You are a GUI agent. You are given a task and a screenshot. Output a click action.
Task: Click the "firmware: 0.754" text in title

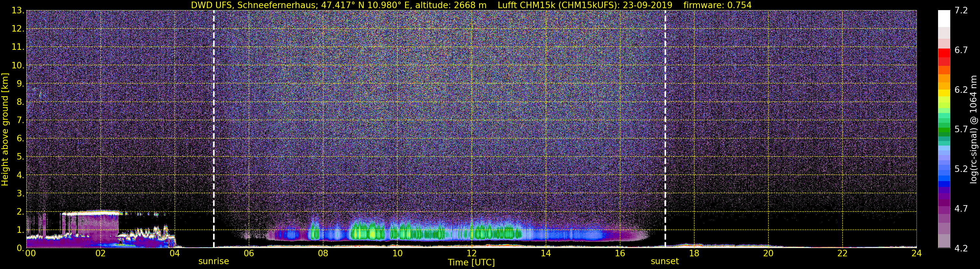(x=717, y=5)
